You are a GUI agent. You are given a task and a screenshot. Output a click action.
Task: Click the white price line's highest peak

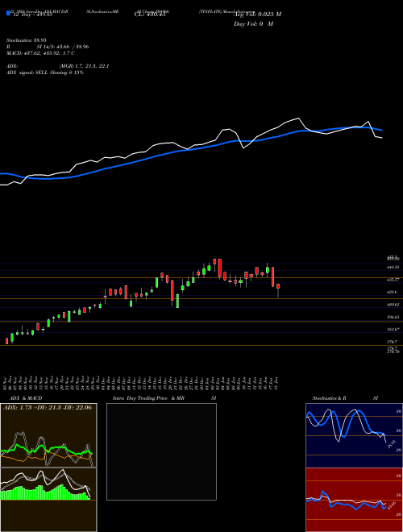(x=298, y=118)
